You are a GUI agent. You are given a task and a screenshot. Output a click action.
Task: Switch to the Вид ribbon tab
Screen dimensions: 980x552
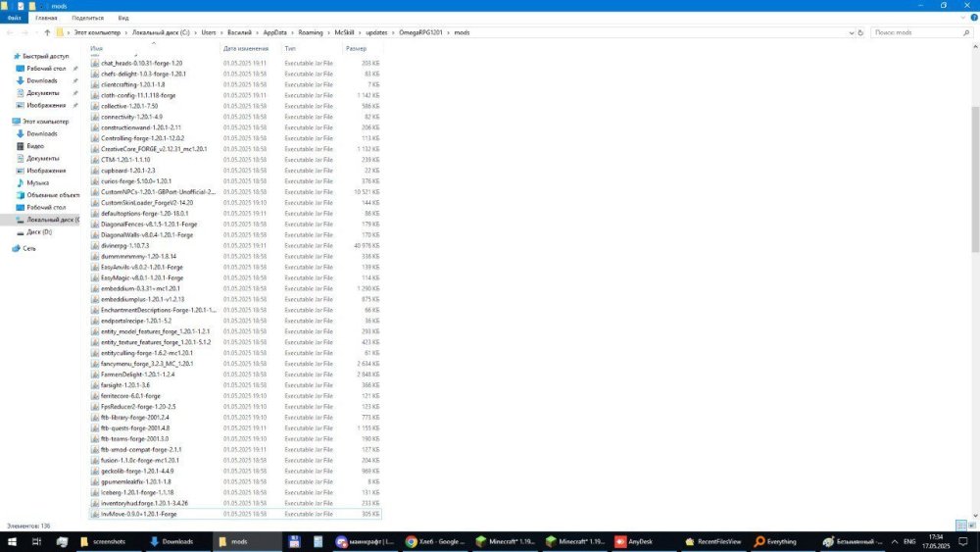point(123,18)
